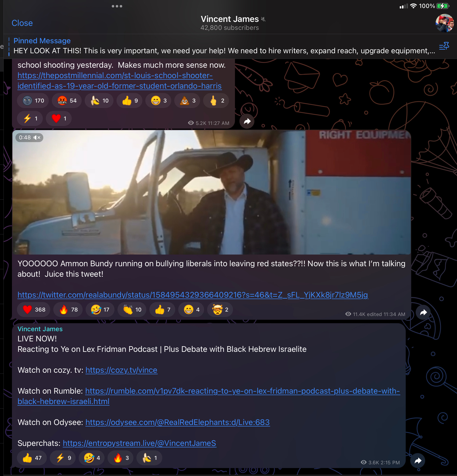457x476 pixels.
Task: Tap the clapping hands reaction with 10
Action: [132, 310]
